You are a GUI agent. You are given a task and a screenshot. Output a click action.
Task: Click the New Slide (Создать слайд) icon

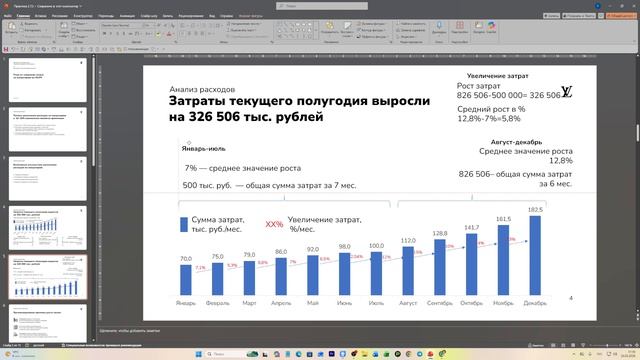[x=64, y=26]
